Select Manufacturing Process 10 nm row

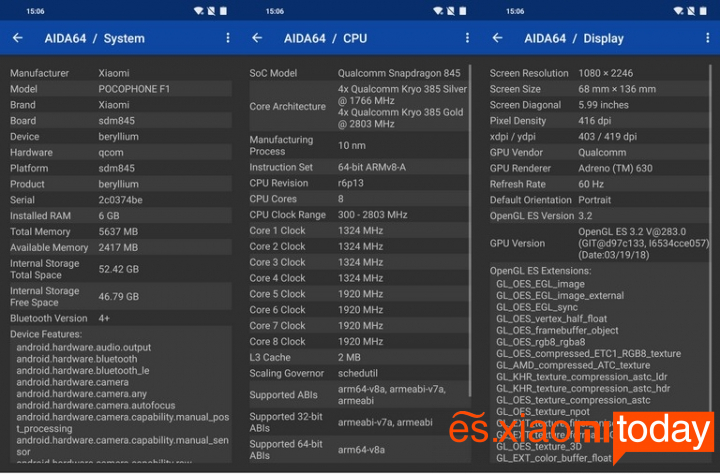click(359, 146)
